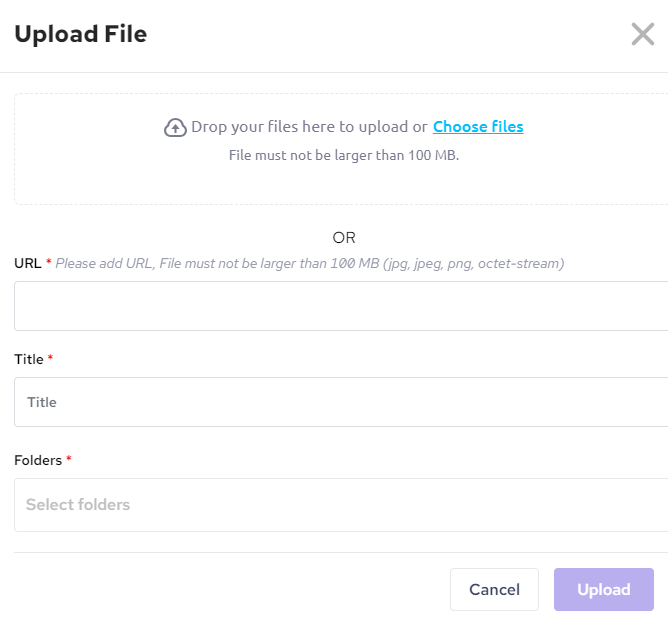The height and width of the screenshot is (621, 668).
Task: Click the cloud upload icon
Action: tap(175, 127)
